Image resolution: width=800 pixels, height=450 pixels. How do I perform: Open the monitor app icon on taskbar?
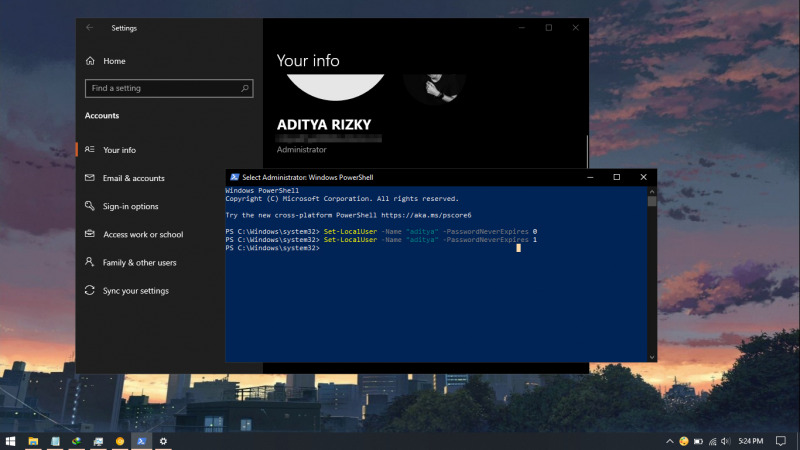(x=98, y=441)
